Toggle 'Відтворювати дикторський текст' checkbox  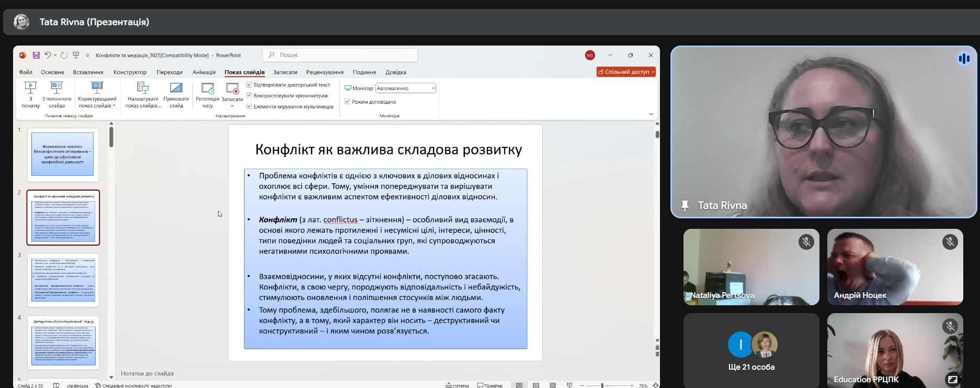coord(249,85)
